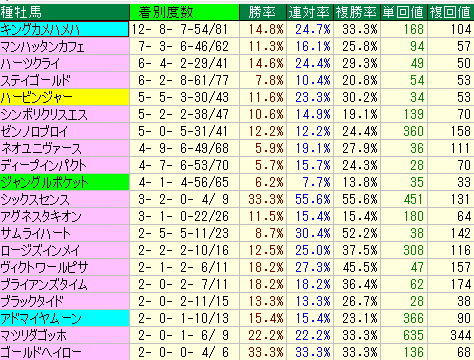Click 複勝率 value 52.2% for サムライハート
474x360 pixels.
[x=360, y=233]
